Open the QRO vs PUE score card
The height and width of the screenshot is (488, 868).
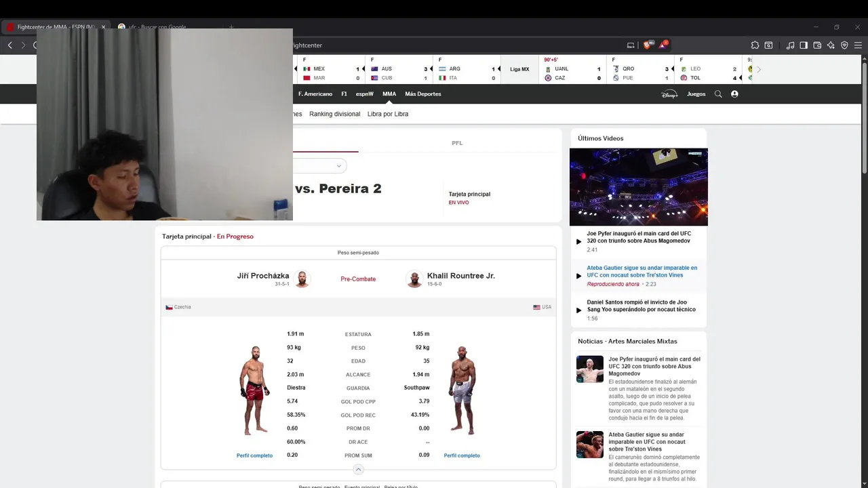pyautogui.click(x=640, y=69)
